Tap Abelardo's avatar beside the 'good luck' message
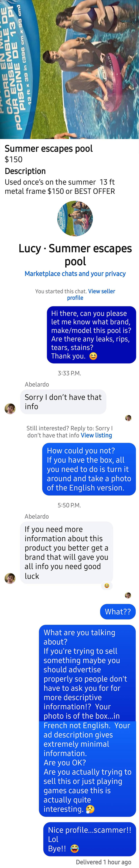 [10, 578]
